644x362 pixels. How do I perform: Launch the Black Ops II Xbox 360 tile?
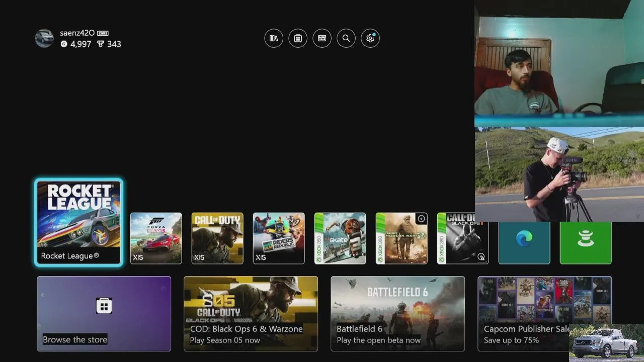tap(463, 238)
